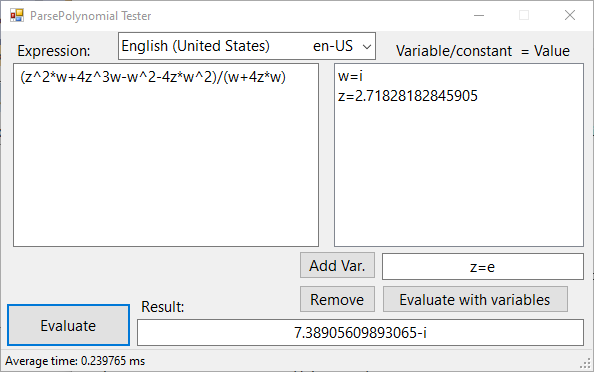Click the polynomial expression text line
The width and height of the screenshot is (594, 372).
153,77
